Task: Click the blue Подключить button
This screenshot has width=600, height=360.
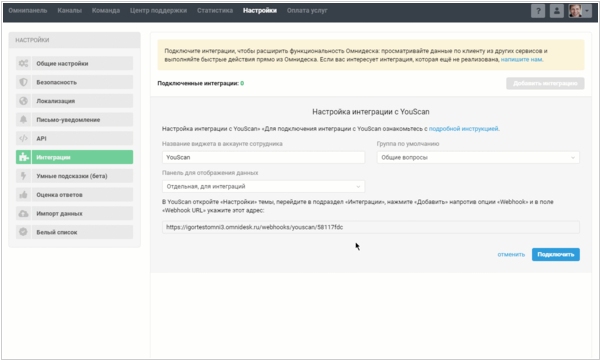Action: 556,254
